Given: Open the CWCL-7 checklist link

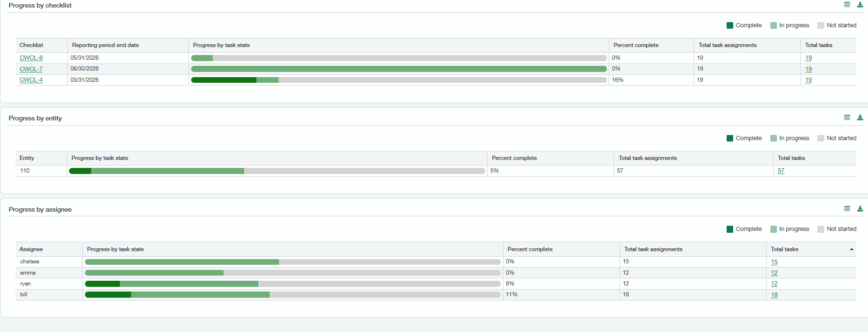Looking at the screenshot, I should (31, 69).
